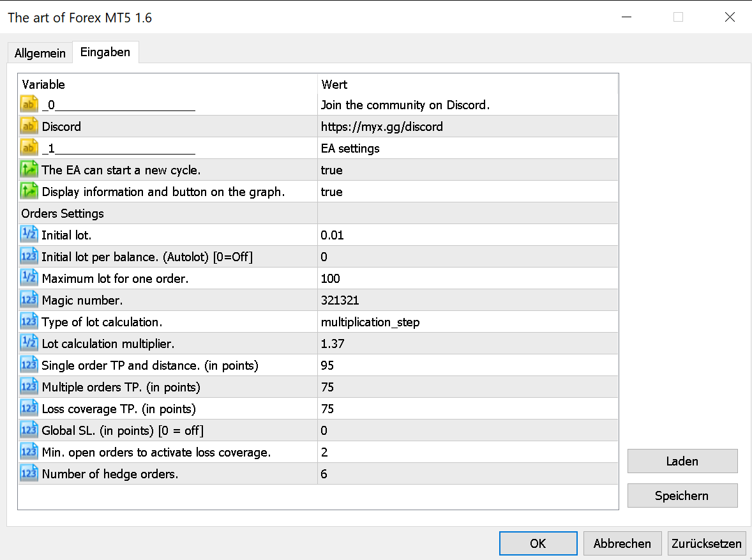Toggle the 'Display information and button' true value

(467, 192)
